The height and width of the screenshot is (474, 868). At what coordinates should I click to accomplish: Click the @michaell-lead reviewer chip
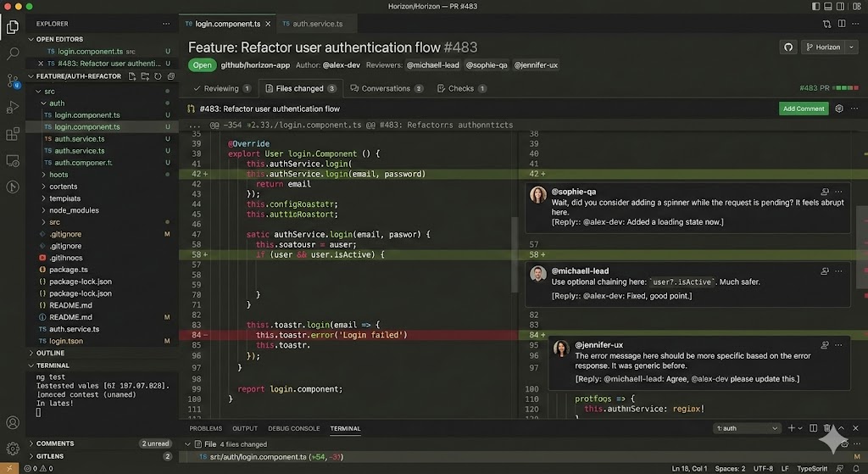click(x=433, y=65)
